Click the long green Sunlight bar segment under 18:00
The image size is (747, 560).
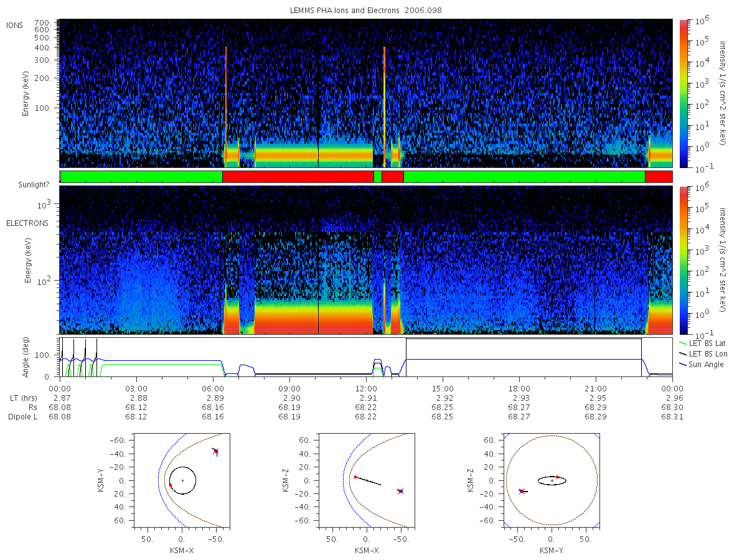(524, 177)
